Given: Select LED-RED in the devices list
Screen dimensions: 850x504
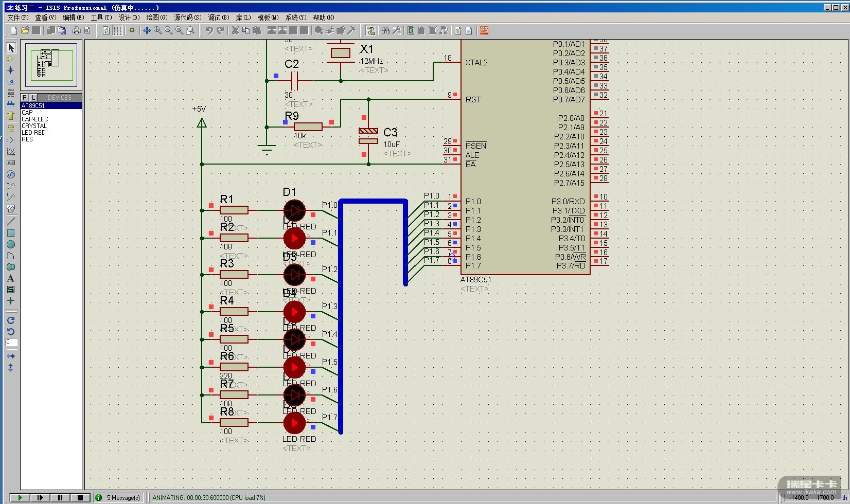Looking at the screenshot, I should pyautogui.click(x=33, y=133).
